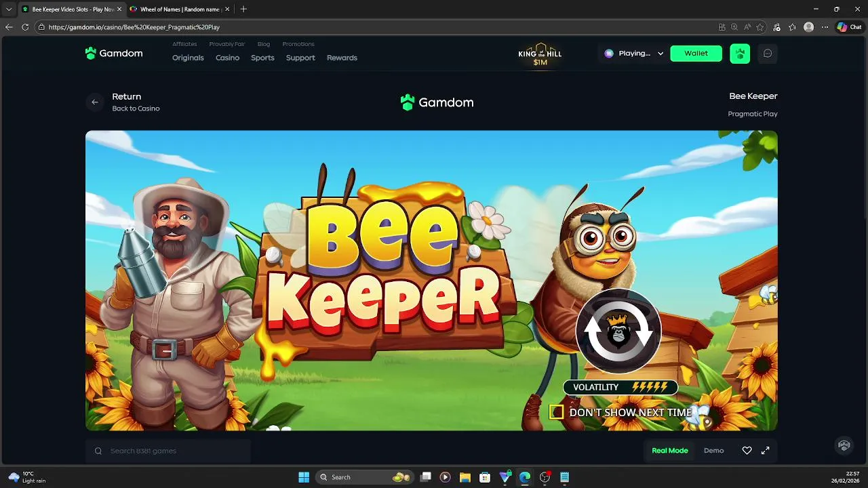Open the Edge media control icon

(776, 27)
